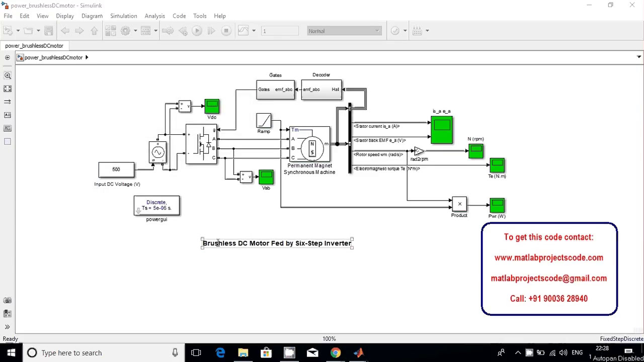644x362 pixels.
Task: Select the power_brushlessDCmotor model tab
Action: 34,46
